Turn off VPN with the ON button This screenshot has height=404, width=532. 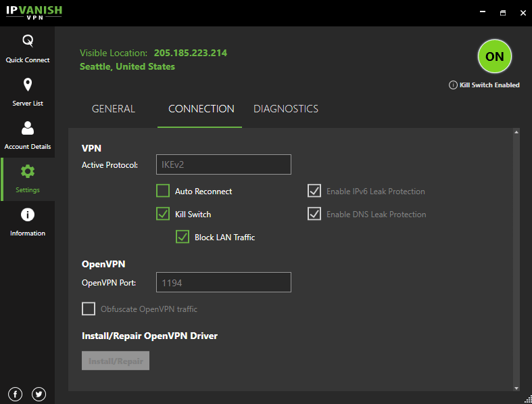494,56
